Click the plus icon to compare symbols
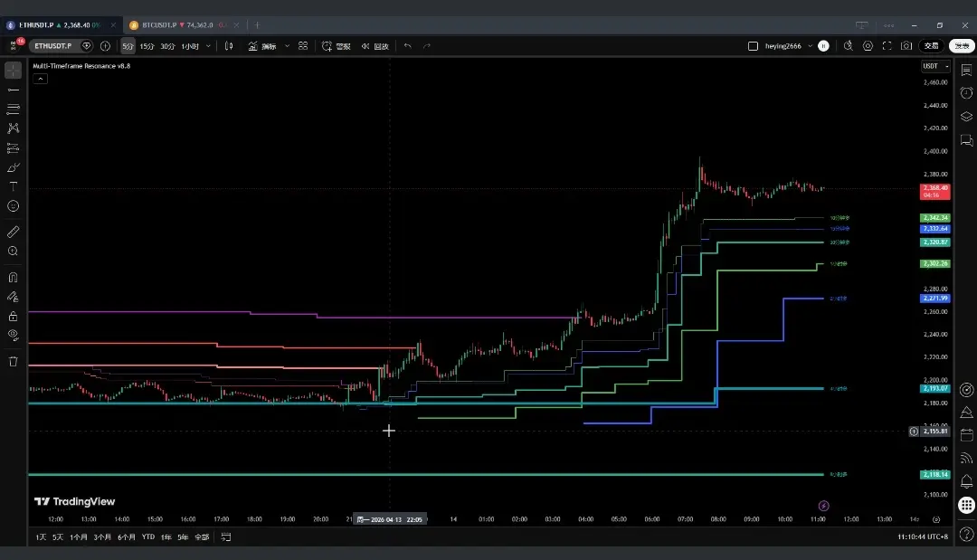Image resolution: width=977 pixels, height=560 pixels. click(x=105, y=46)
